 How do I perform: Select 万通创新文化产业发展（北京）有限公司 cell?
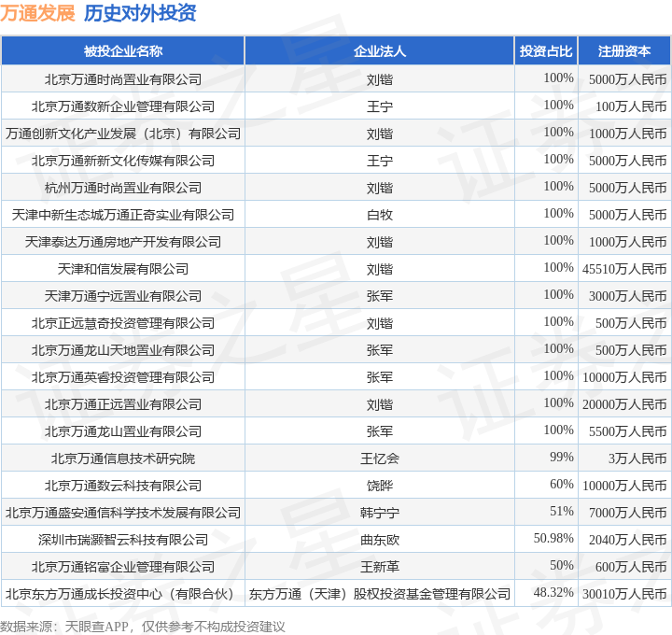pos(123,134)
